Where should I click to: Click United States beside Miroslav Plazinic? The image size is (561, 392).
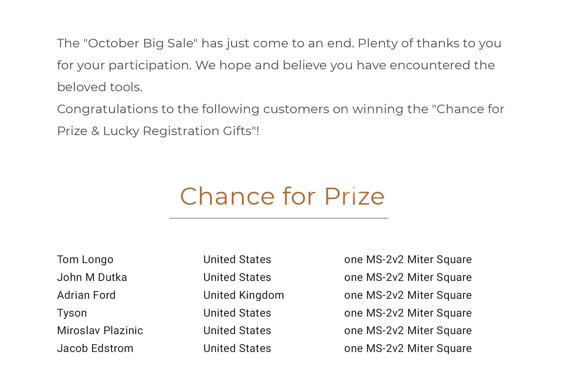[x=237, y=331]
